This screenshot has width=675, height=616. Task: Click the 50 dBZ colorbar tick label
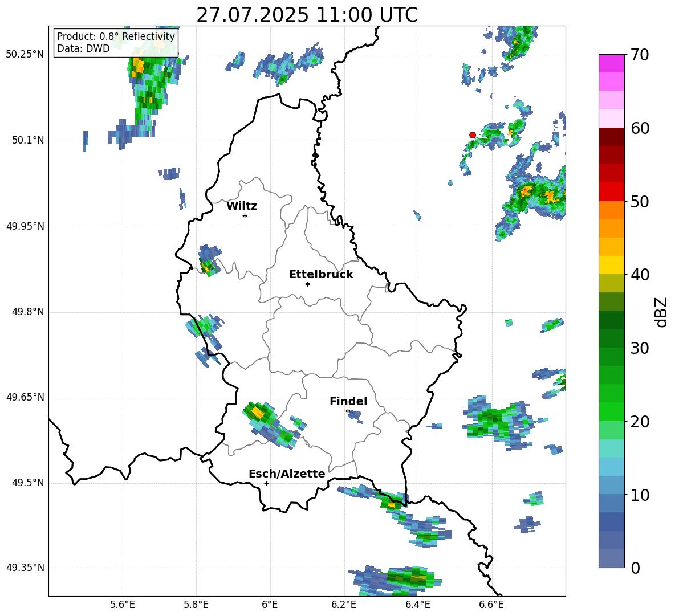(x=640, y=201)
